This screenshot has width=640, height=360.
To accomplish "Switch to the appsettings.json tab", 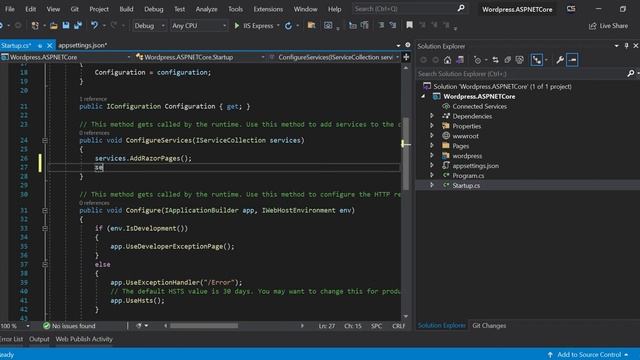I will tap(82, 45).
